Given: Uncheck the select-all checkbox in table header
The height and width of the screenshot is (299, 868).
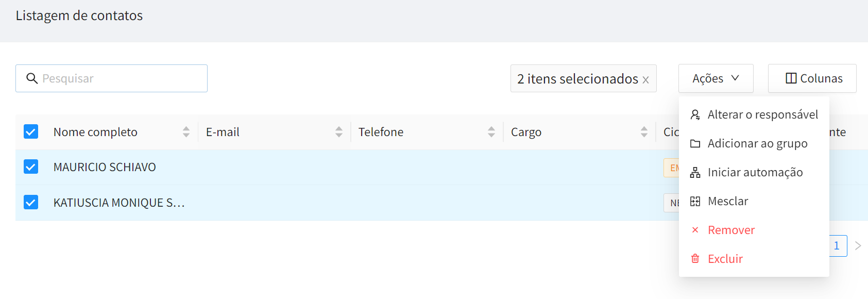Looking at the screenshot, I should (x=31, y=131).
